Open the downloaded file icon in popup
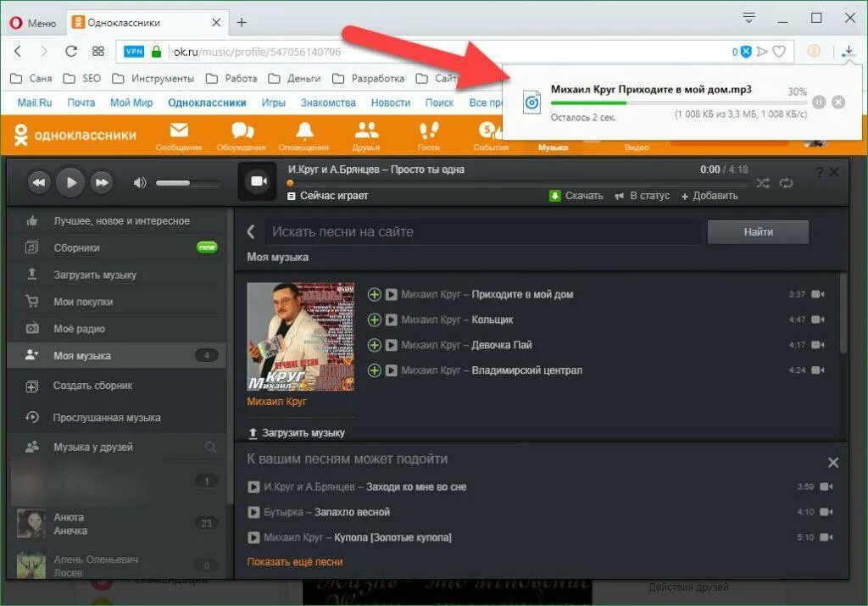Screen dimensions: 868x606 (531, 103)
